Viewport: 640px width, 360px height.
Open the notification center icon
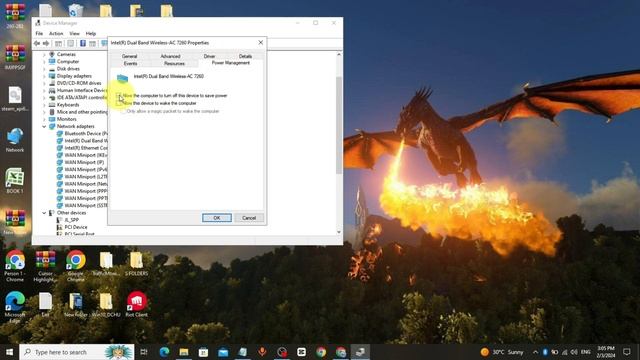627,352
